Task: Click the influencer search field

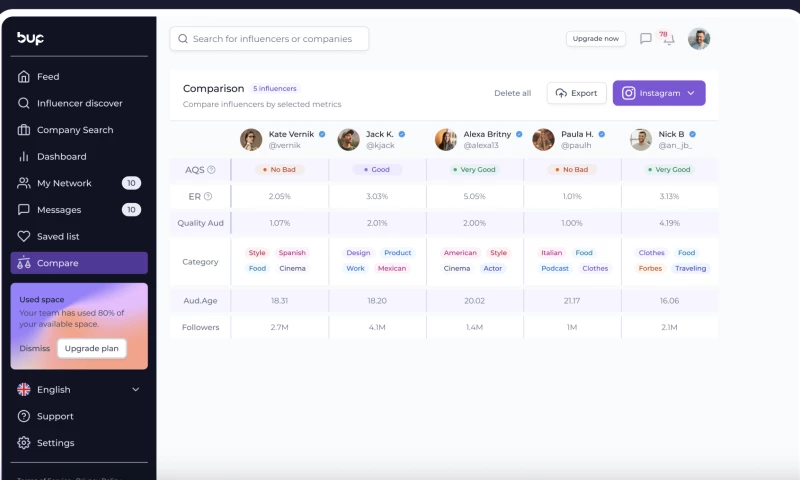Action: pyautogui.click(x=269, y=39)
